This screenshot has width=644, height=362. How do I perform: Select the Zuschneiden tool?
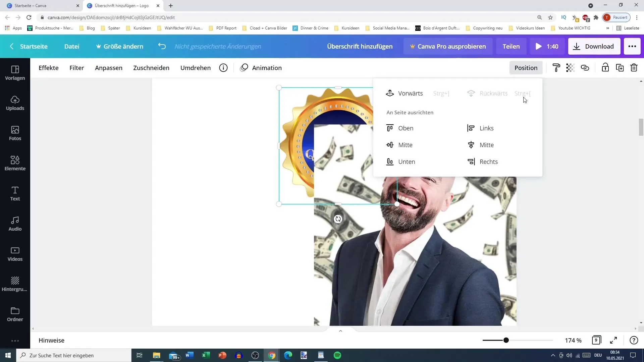(x=151, y=68)
